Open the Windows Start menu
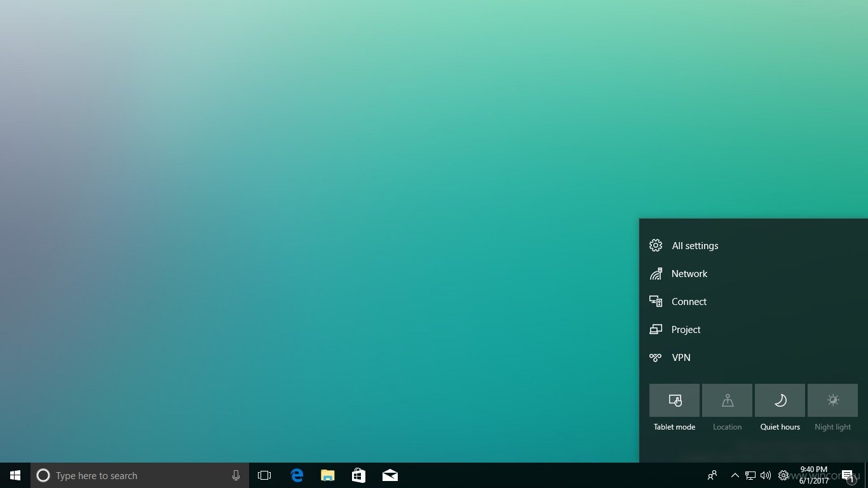868x488 pixels. (15, 475)
